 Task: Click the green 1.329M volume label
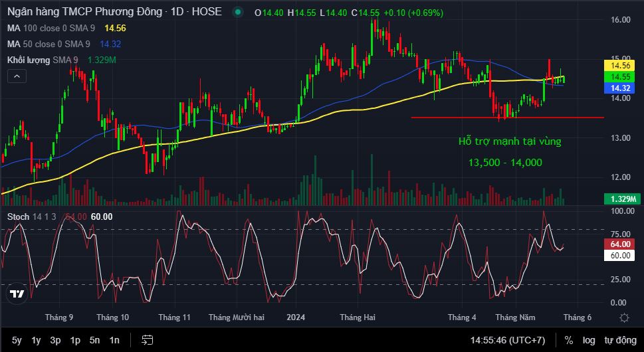pos(621,199)
